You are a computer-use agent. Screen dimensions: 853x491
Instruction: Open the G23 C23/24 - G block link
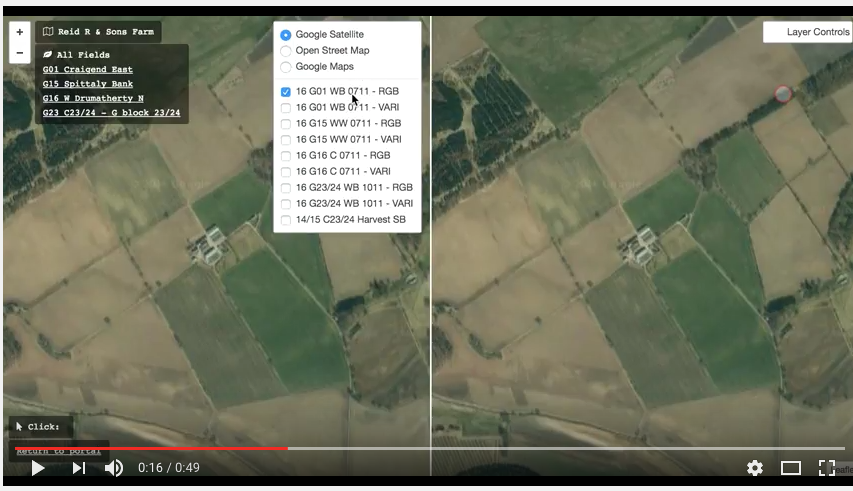tap(112, 113)
